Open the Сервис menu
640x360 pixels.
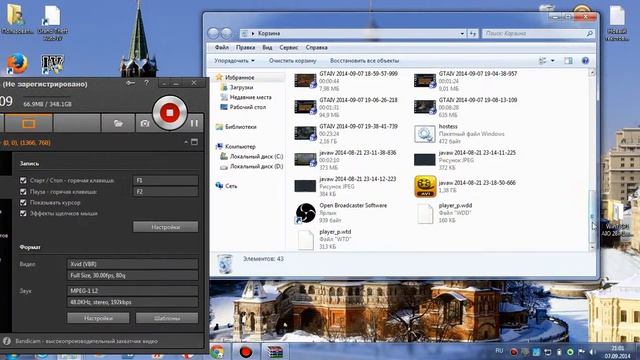[x=289, y=47]
